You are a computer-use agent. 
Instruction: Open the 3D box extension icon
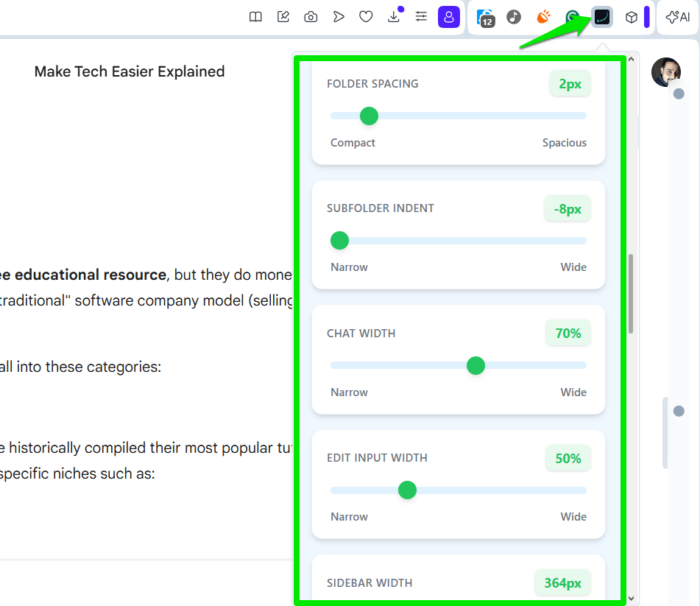click(x=631, y=17)
